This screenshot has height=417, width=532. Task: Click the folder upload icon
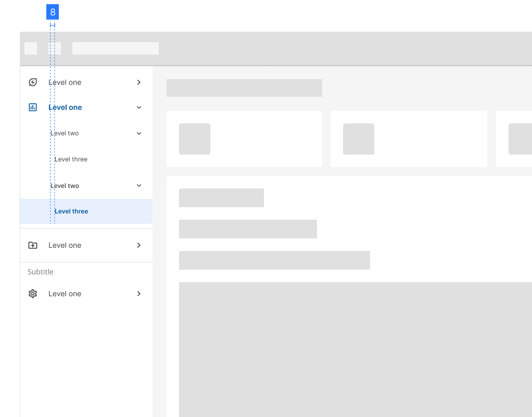point(33,245)
